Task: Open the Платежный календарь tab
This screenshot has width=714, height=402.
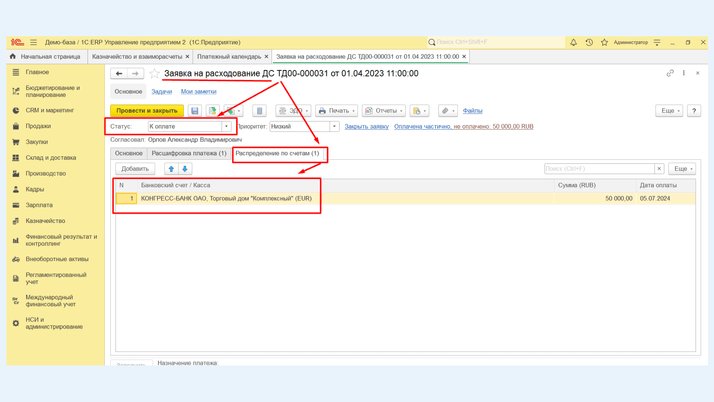Action: 229,57
